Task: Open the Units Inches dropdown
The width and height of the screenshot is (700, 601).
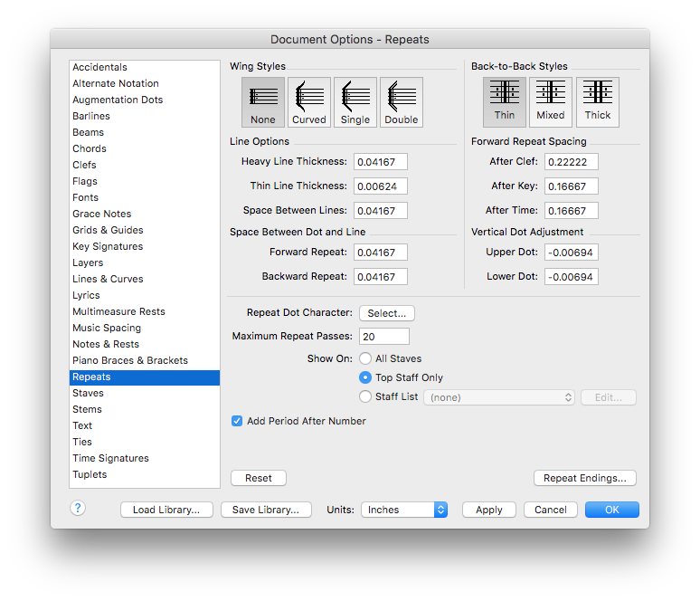Action: (404, 510)
